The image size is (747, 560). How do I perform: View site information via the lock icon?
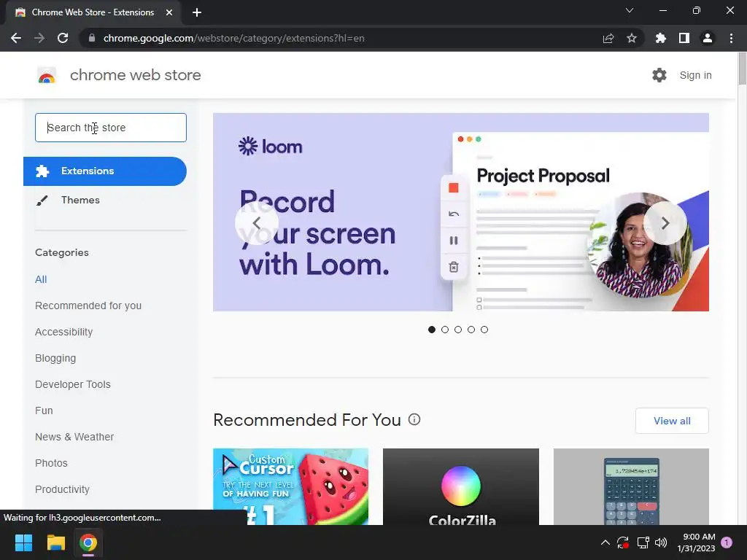click(92, 38)
